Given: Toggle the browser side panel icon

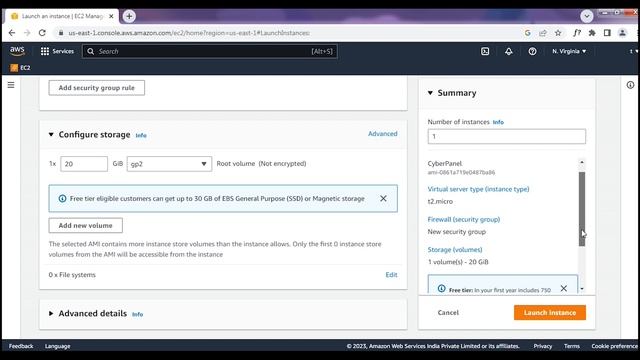Looking at the screenshot, I should (x=607, y=33).
